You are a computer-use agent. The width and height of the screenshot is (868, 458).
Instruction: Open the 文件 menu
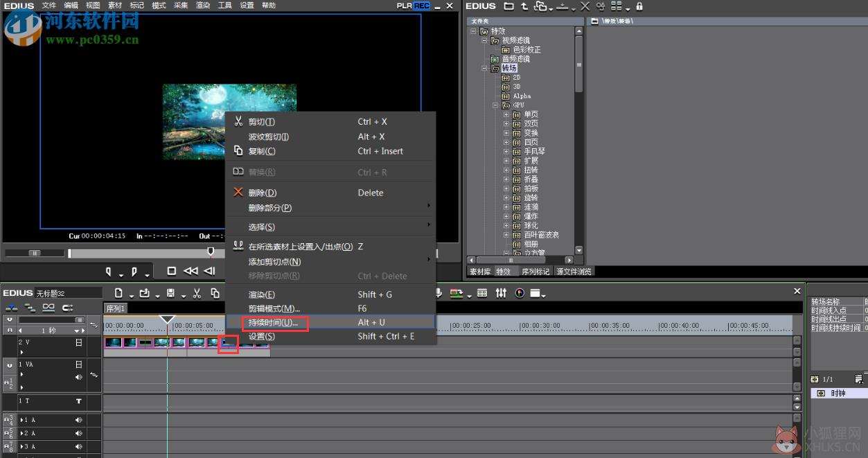(x=49, y=6)
